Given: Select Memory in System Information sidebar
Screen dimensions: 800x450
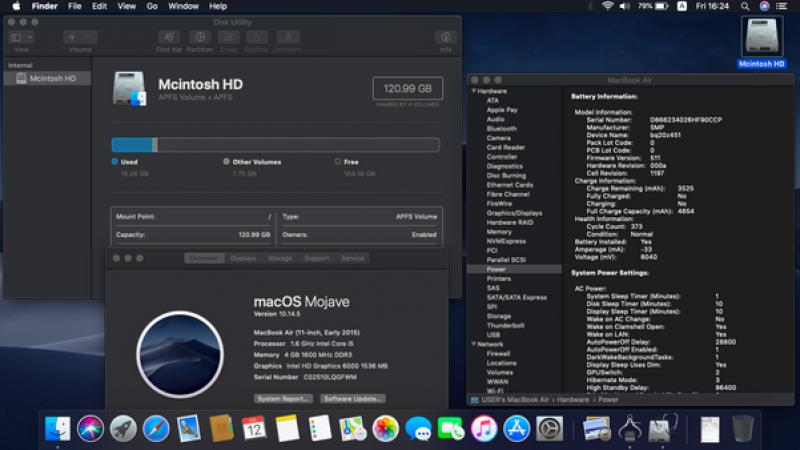Looking at the screenshot, I should pyautogui.click(x=499, y=232).
